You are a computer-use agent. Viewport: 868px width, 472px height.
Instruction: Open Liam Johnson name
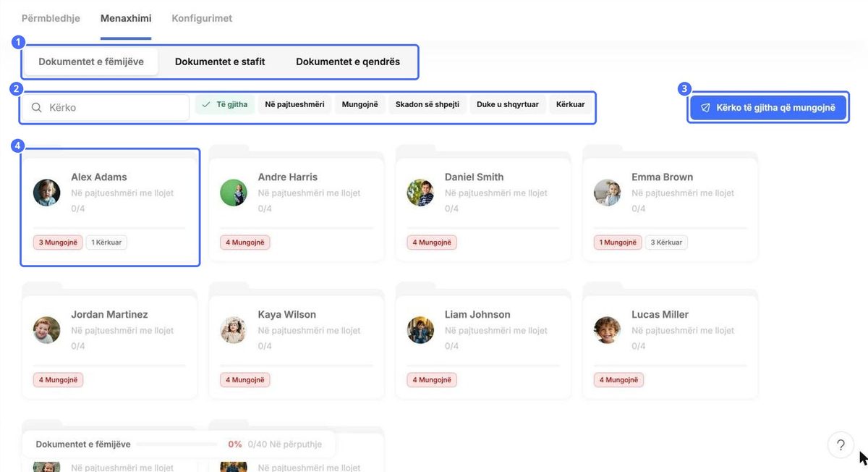(x=477, y=314)
